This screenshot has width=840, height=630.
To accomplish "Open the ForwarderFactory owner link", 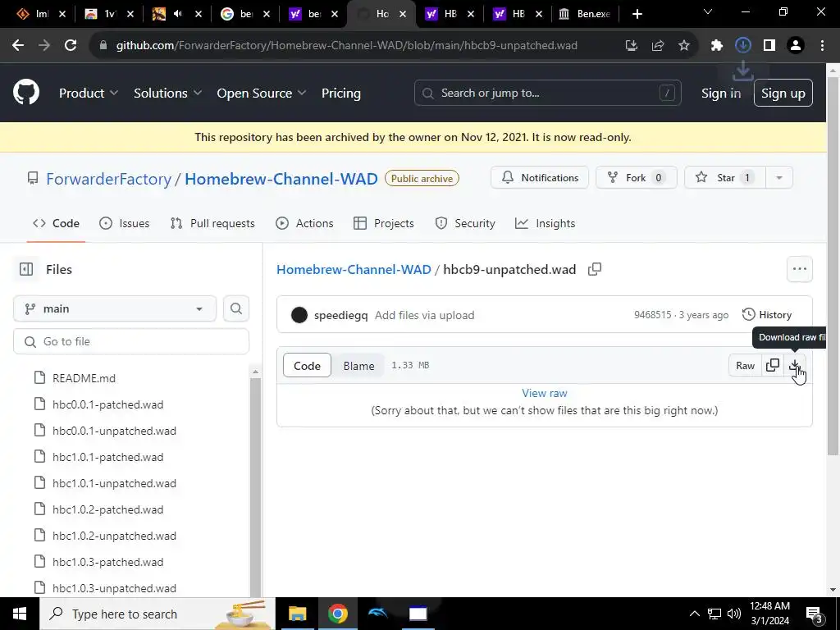I will [109, 179].
